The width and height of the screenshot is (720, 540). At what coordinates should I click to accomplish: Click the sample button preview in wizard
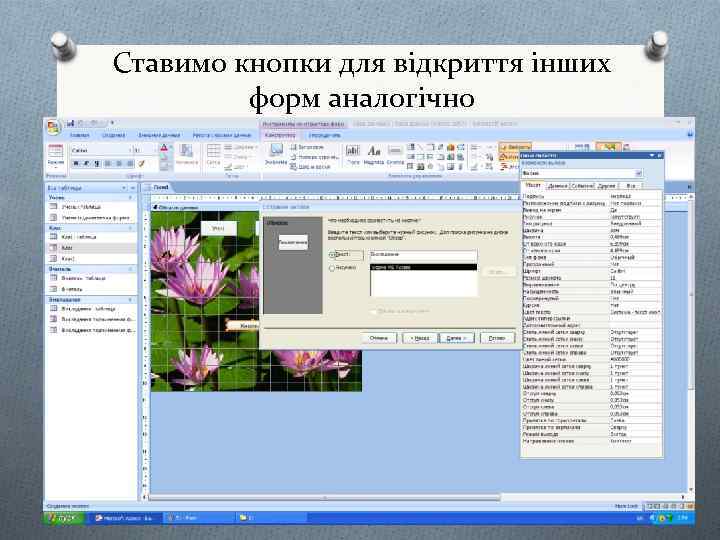[x=293, y=242]
